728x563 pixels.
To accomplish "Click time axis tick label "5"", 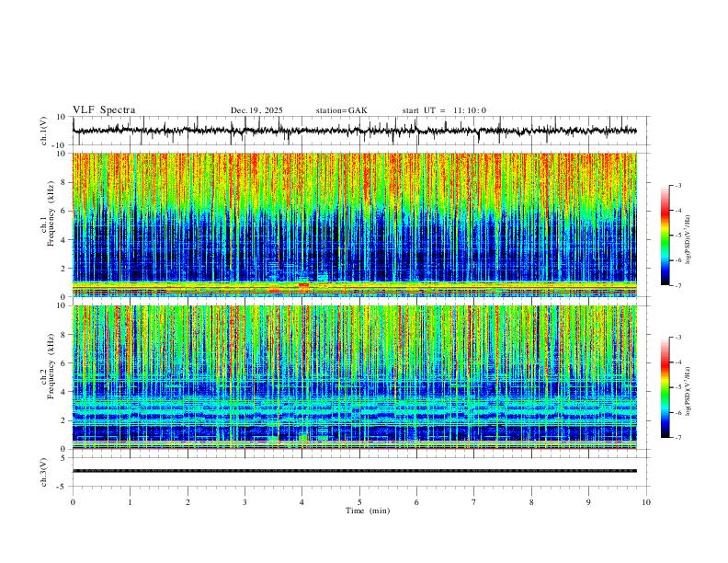I will pyautogui.click(x=359, y=502).
